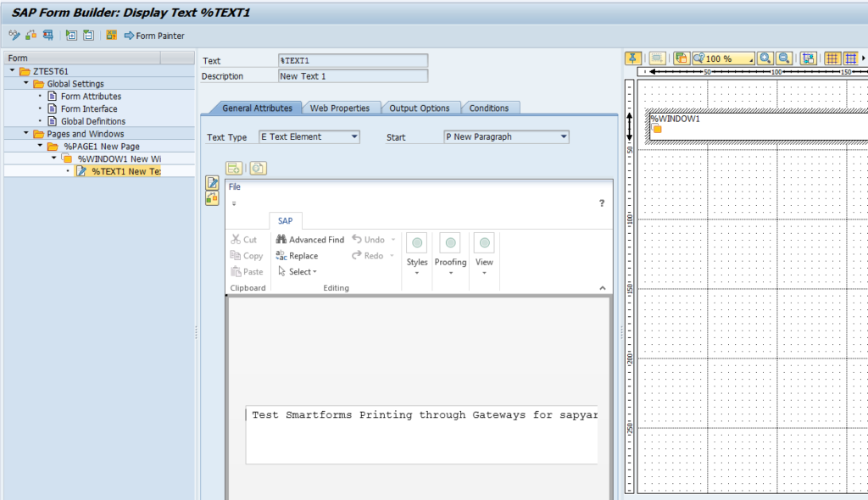Click the insert field icon above editor
The image size is (868, 500).
pos(234,168)
